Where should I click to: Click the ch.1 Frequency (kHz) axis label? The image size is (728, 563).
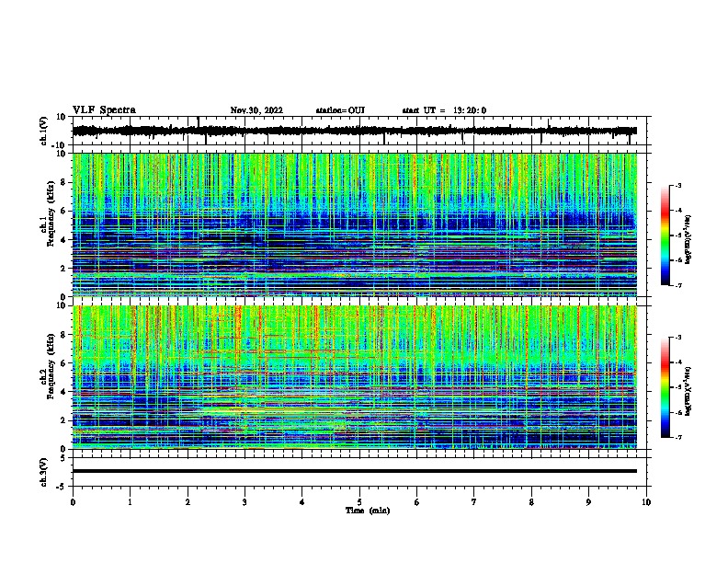[x=47, y=213]
